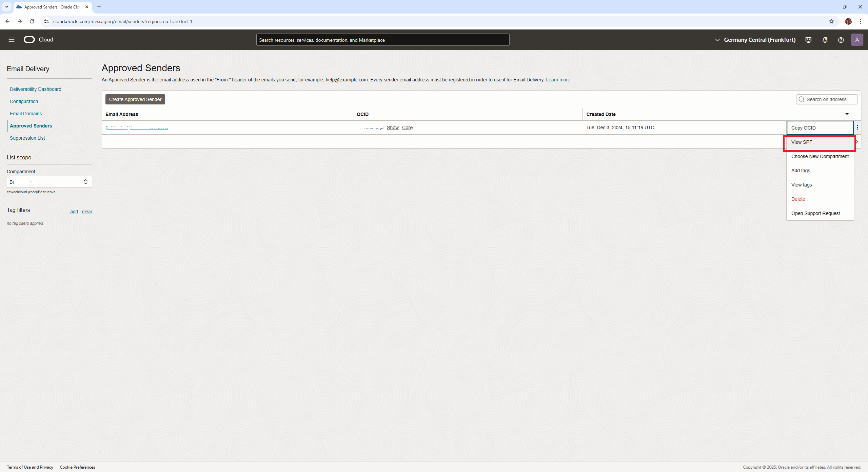Select View tags from the actions menu
Screen dimensions: 868x472
tap(820, 185)
